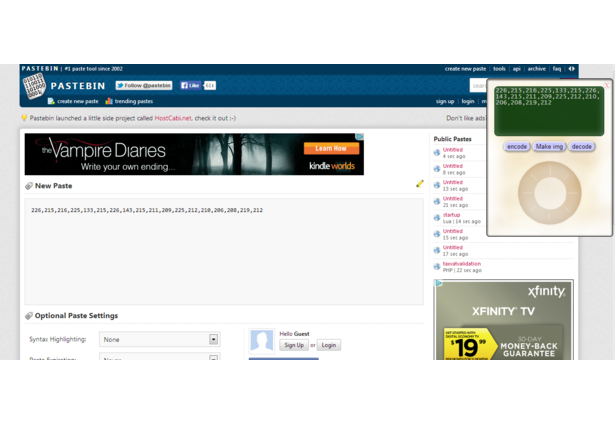Open the Untitled paste from 17 sec ago

click(x=453, y=247)
